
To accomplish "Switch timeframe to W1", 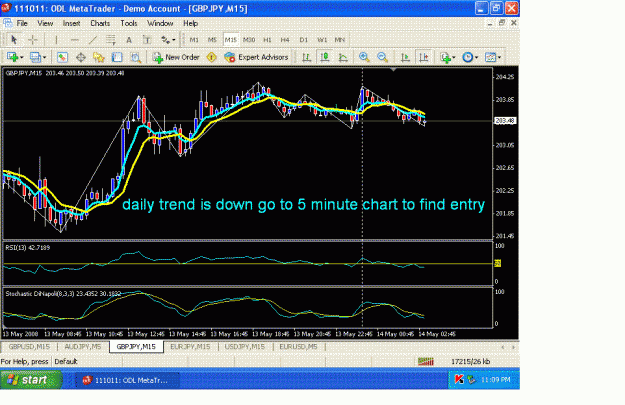I will pos(322,39).
